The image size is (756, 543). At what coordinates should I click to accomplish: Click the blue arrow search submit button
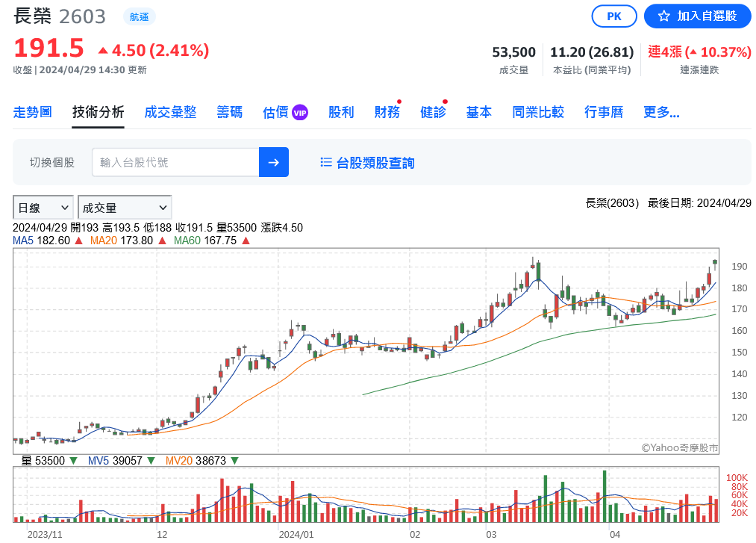(x=273, y=162)
